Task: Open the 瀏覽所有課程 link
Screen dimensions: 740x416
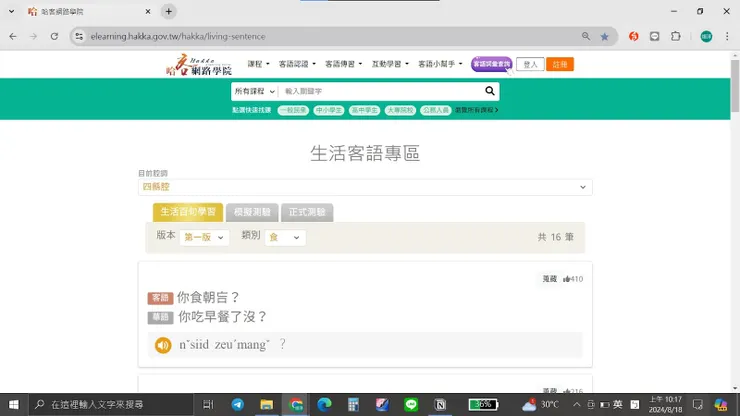Action: (x=477, y=110)
